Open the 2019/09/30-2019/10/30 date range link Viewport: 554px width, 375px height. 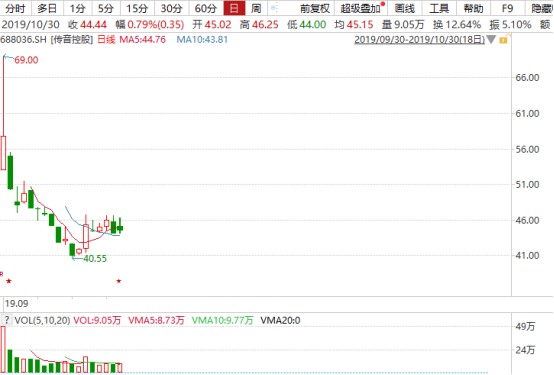[419, 39]
